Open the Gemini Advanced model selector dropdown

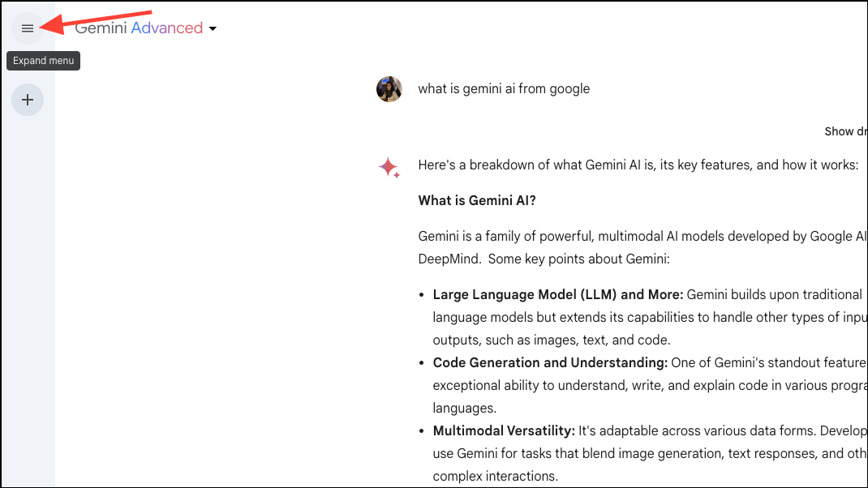(x=212, y=28)
